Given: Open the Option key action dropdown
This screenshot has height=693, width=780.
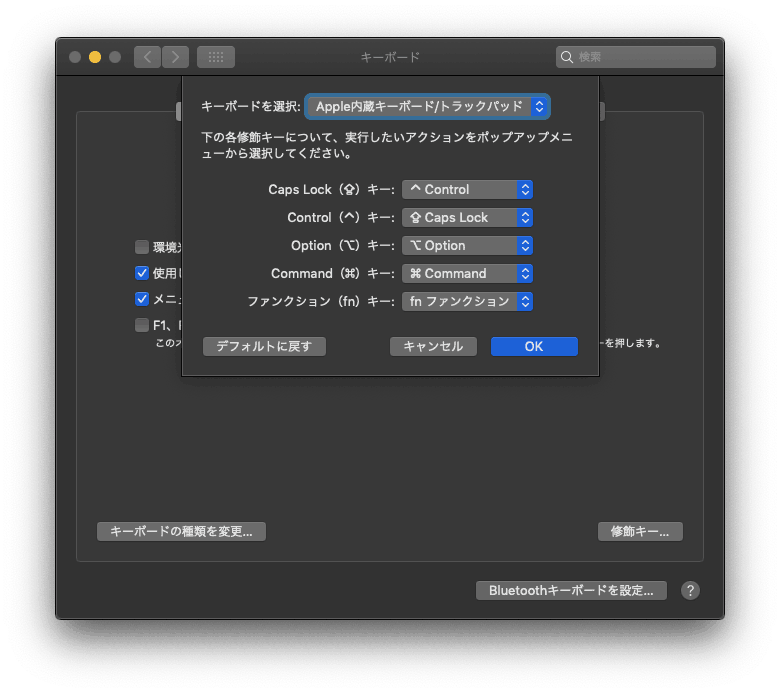Looking at the screenshot, I should point(467,245).
